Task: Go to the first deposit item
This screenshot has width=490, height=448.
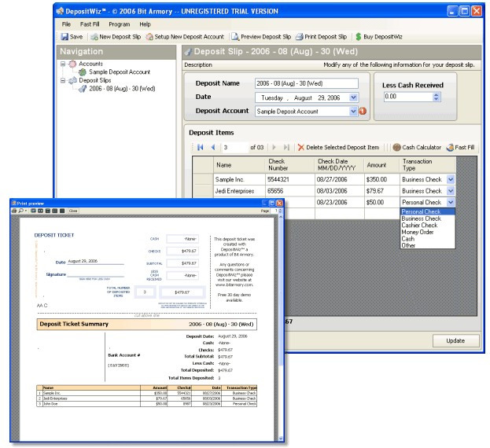Action: pyautogui.click(x=201, y=147)
